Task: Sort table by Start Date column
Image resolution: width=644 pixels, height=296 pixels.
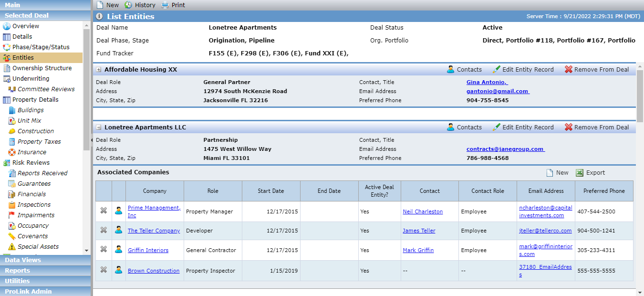Action: coord(271,191)
